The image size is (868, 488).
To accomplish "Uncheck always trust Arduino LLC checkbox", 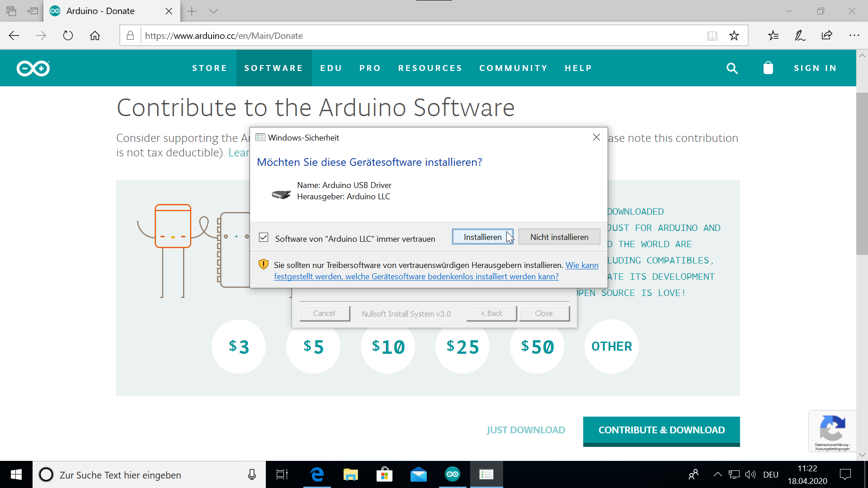I will pos(264,238).
